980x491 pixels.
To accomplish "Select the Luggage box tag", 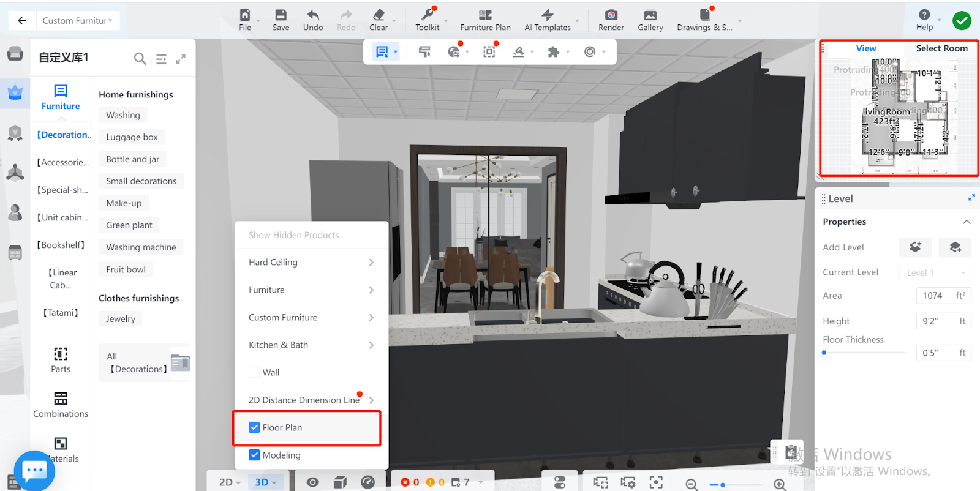I will [x=132, y=137].
